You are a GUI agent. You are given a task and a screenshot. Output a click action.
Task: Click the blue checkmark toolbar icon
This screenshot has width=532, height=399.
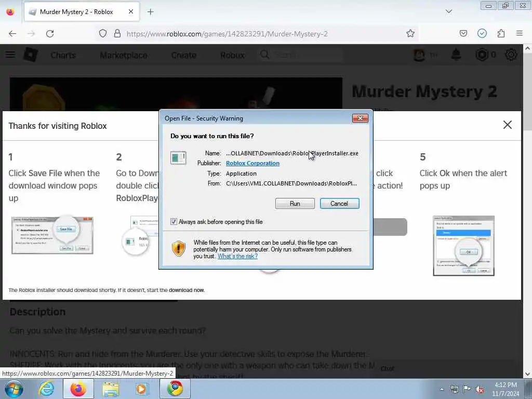click(482, 34)
